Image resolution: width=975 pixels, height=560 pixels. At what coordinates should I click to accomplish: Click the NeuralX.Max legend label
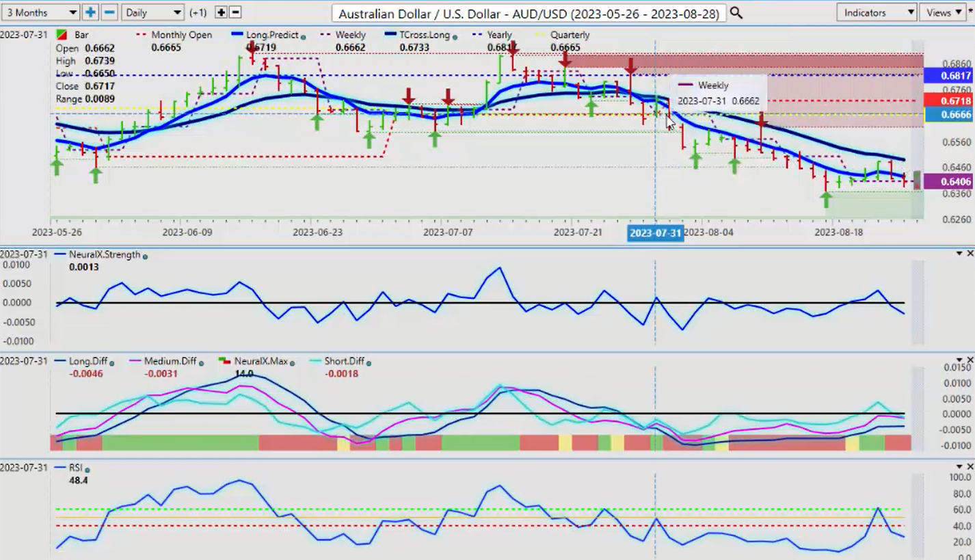(261, 361)
